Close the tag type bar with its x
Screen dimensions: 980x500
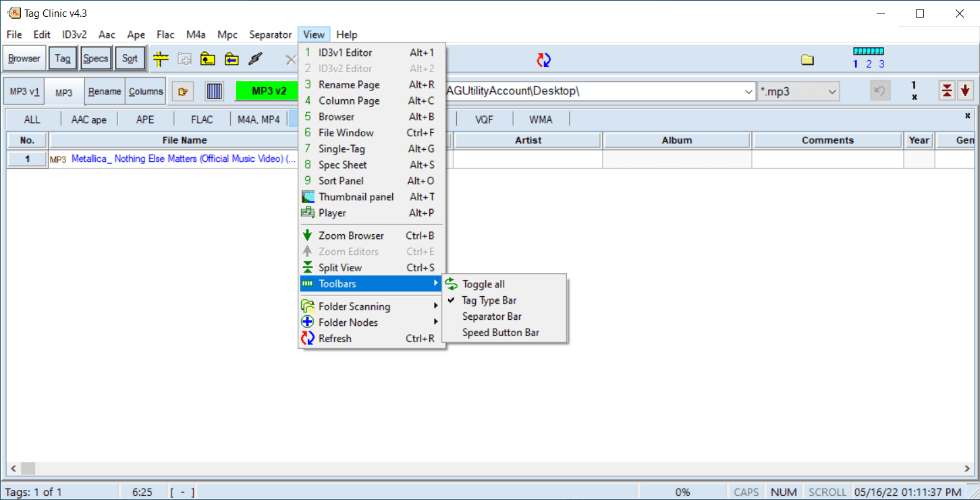[x=967, y=115]
